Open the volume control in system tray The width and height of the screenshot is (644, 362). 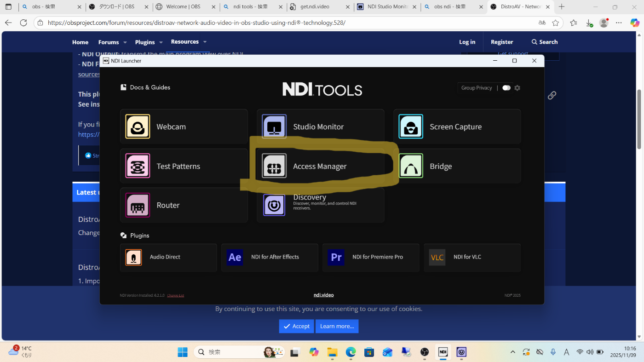(x=590, y=352)
